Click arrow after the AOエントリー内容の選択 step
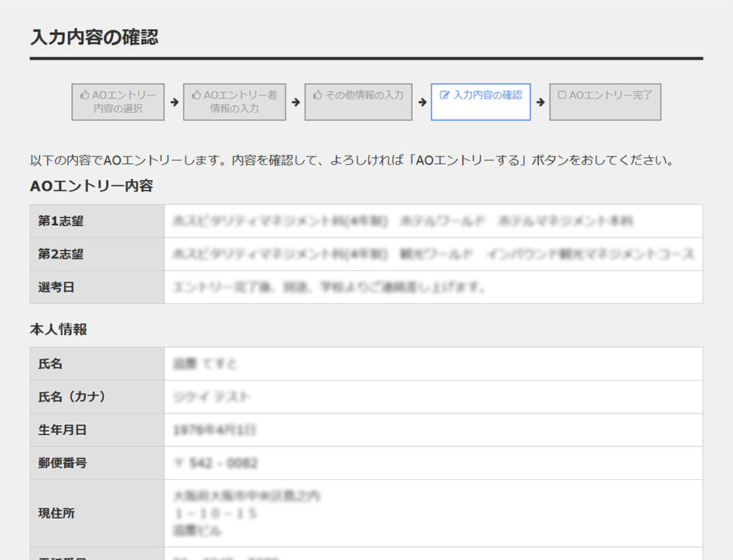Screen dimensions: 733x560 point(174,102)
